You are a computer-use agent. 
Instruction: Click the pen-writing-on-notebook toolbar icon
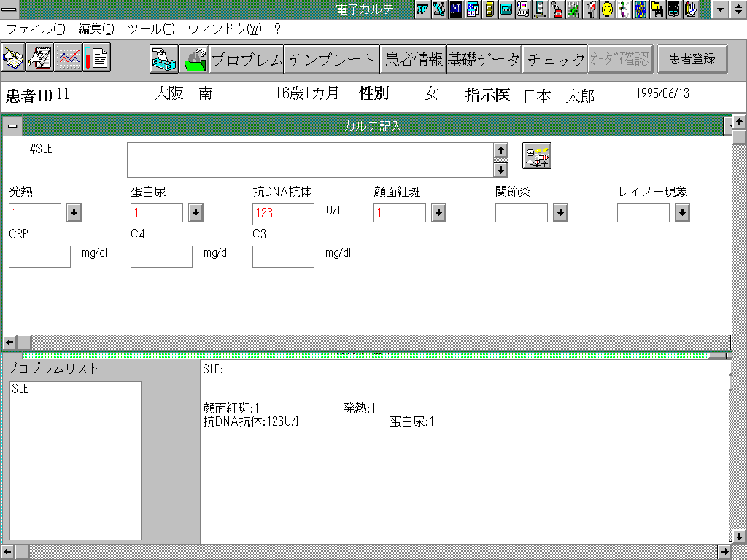(x=14, y=58)
